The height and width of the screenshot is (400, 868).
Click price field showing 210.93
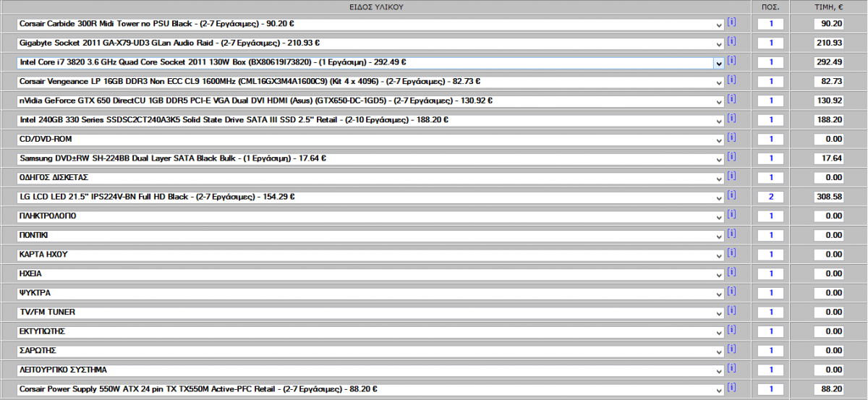[829, 43]
